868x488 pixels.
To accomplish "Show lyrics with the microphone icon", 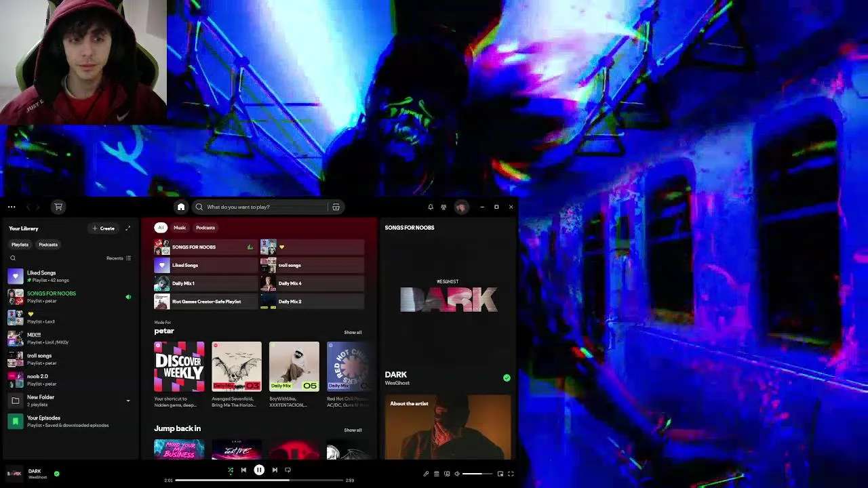I will click(426, 474).
